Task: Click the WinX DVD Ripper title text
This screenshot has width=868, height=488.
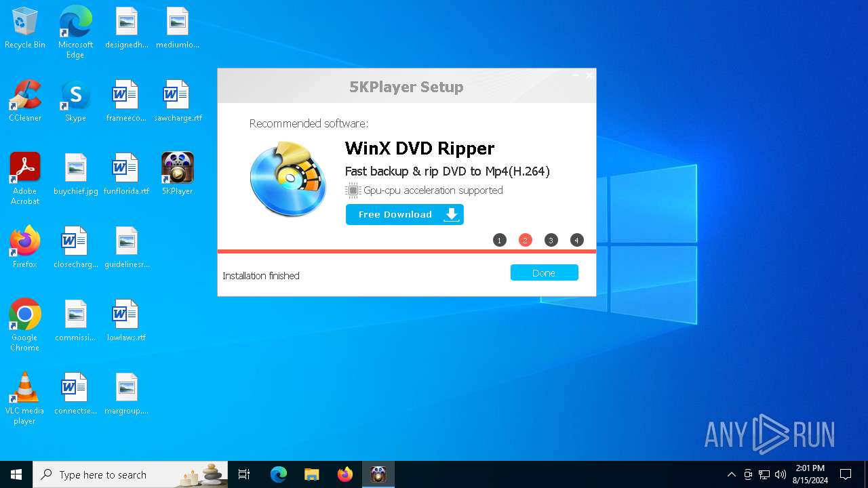Action: 420,148
